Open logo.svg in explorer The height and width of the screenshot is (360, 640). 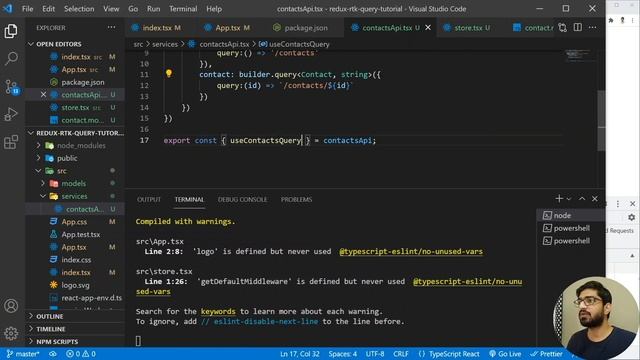point(75,285)
